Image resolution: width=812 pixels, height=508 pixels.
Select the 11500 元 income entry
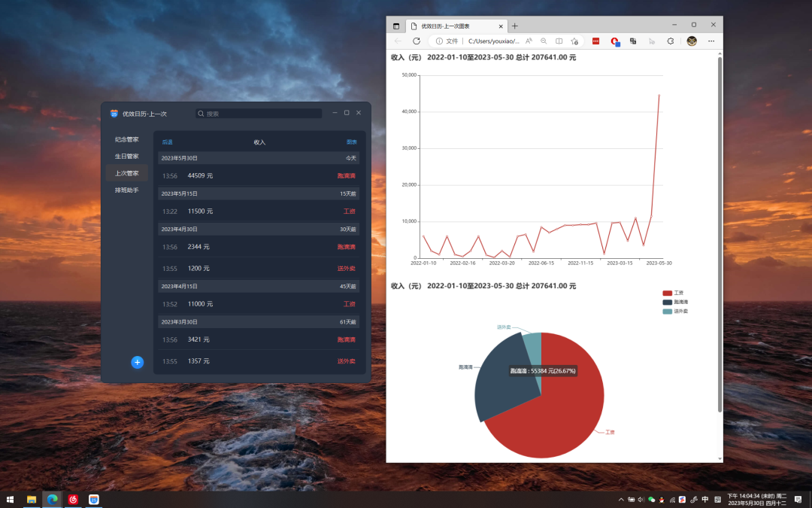point(259,211)
